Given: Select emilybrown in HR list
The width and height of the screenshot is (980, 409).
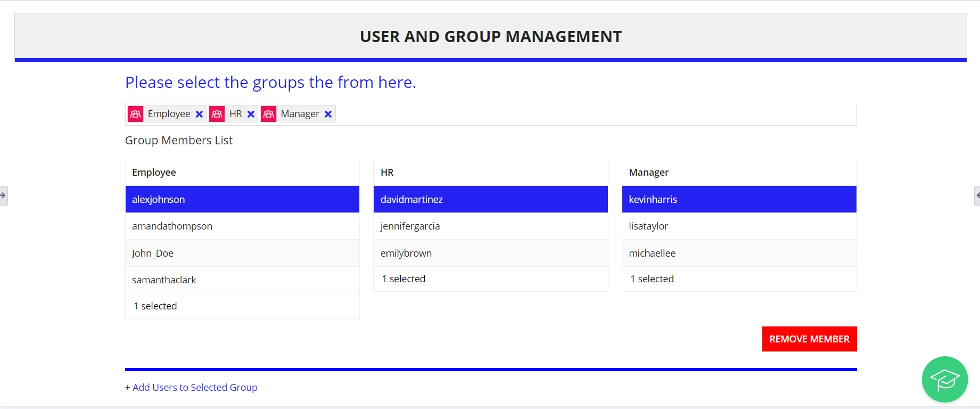Looking at the screenshot, I should click(491, 253).
